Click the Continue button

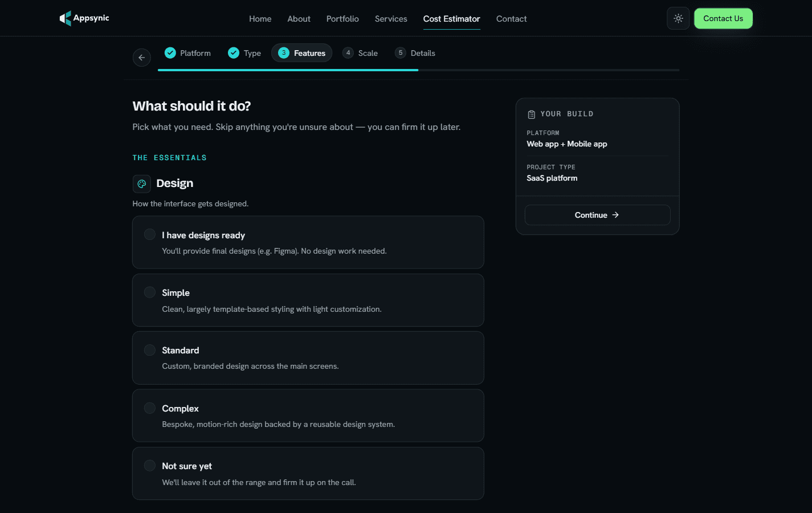click(597, 215)
